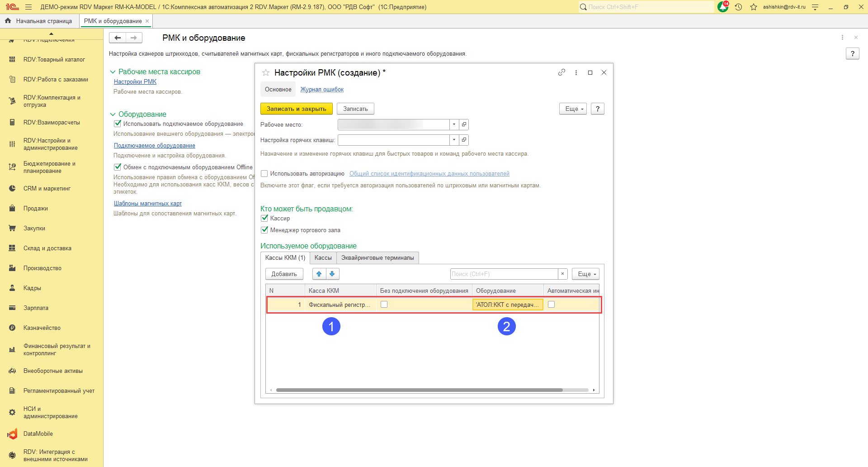This screenshot has width=868, height=467.
Task: Click the equipment table search field
Action: click(504, 274)
